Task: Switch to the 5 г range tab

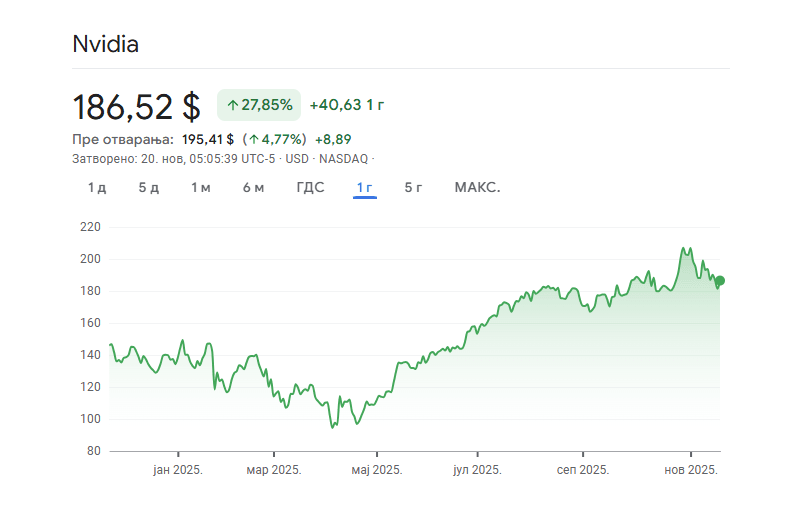Action: [413, 187]
